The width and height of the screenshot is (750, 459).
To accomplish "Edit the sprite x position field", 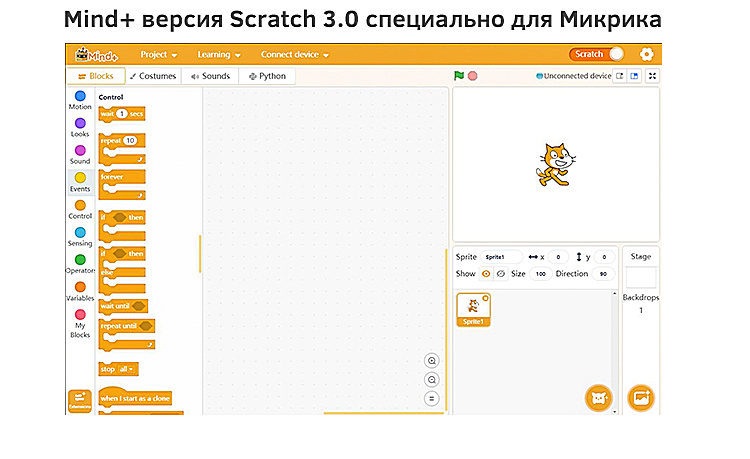I will click(x=558, y=257).
